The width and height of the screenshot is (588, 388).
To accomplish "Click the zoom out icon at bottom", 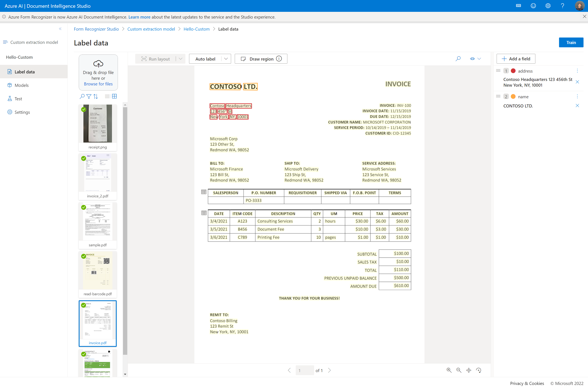I will (458, 370).
